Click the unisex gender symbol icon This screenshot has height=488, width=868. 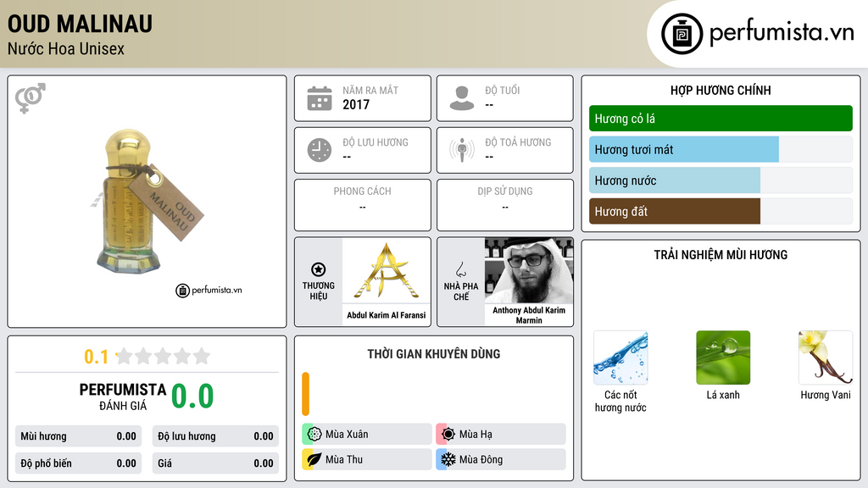[31, 98]
